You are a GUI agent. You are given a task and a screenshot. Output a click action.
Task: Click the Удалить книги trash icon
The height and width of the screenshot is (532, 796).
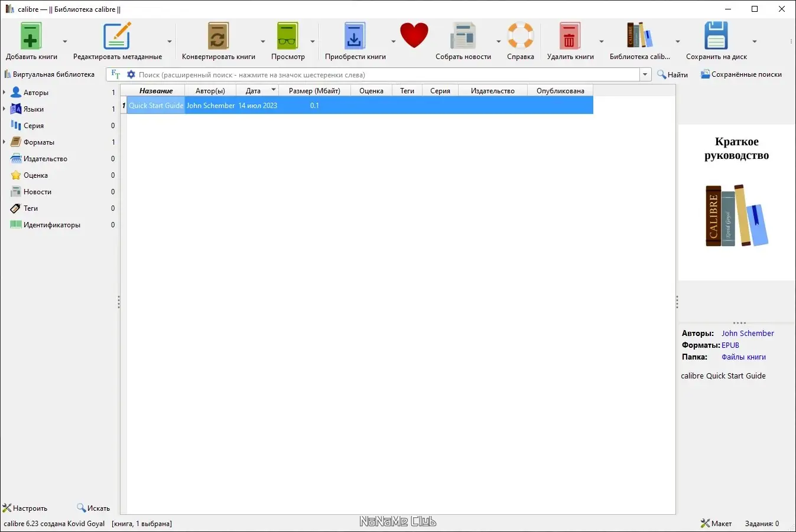coord(570,36)
